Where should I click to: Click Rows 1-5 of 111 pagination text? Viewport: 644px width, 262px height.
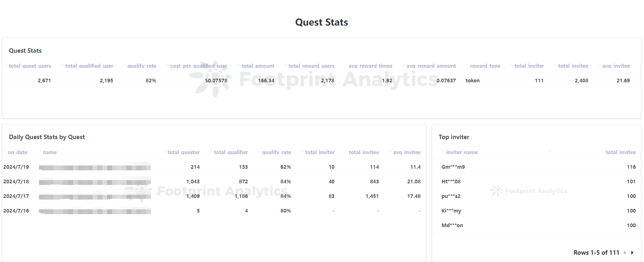tap(596, 252)
